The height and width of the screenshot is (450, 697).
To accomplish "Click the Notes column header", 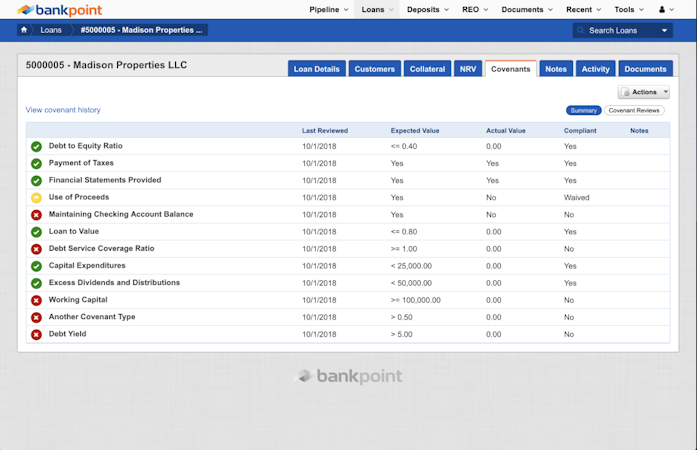I will pyautogui.click(x=639, y=131).
